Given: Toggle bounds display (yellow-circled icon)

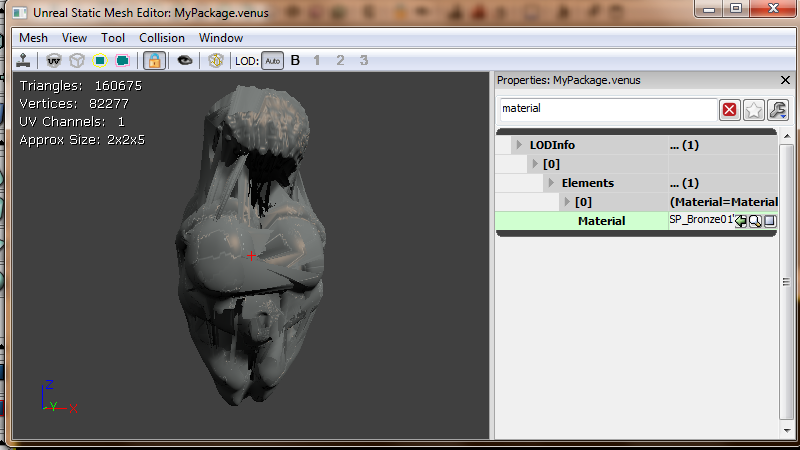Looking at the screenshot, I should pyautogui.click(x=99, y=61).
